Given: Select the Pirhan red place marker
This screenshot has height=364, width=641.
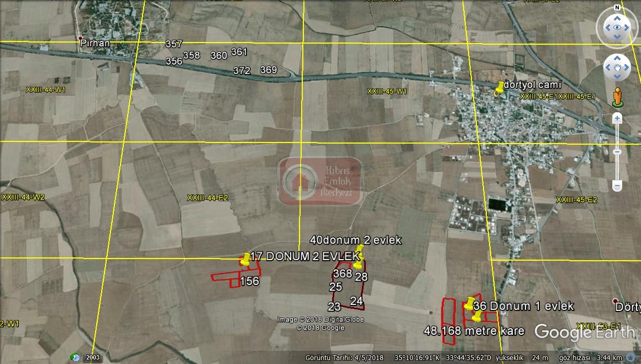Looking at the screenshot, I should pos(80,38).
